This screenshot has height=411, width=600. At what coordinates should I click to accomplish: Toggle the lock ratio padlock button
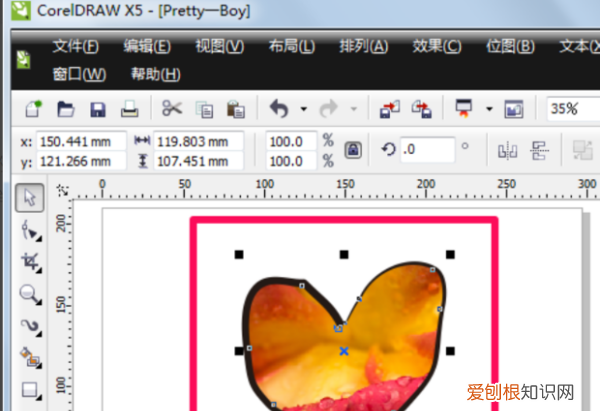coord(352,149)
